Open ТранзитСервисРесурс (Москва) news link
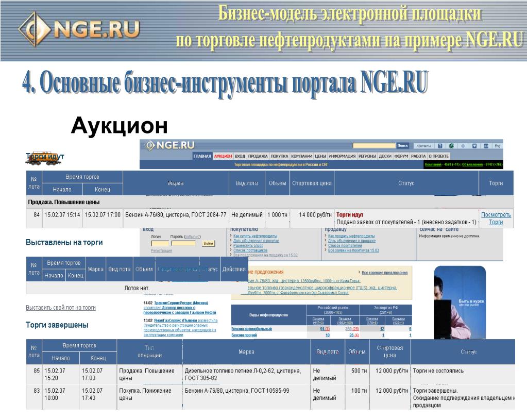527x420 pixels. (181, 303)
